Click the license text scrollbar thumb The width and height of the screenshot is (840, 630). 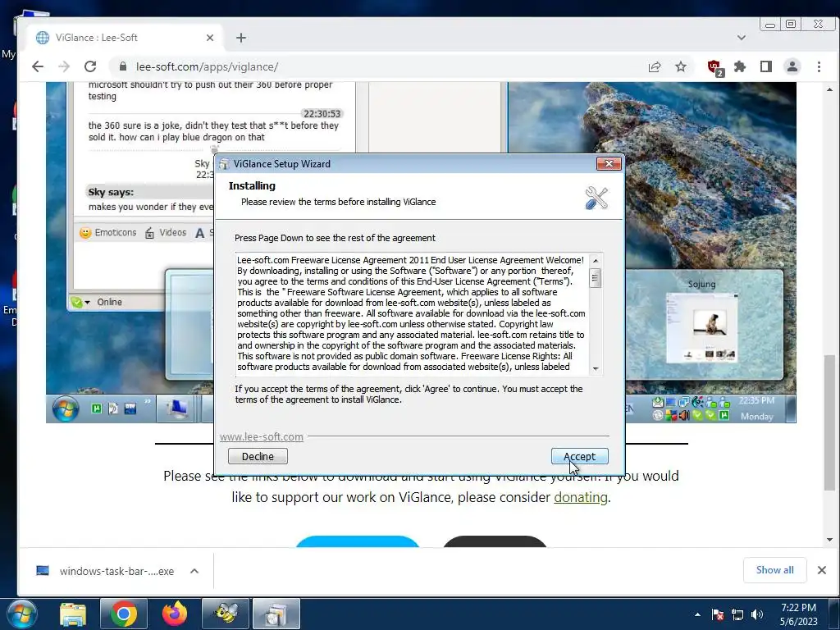coord(596,278)
